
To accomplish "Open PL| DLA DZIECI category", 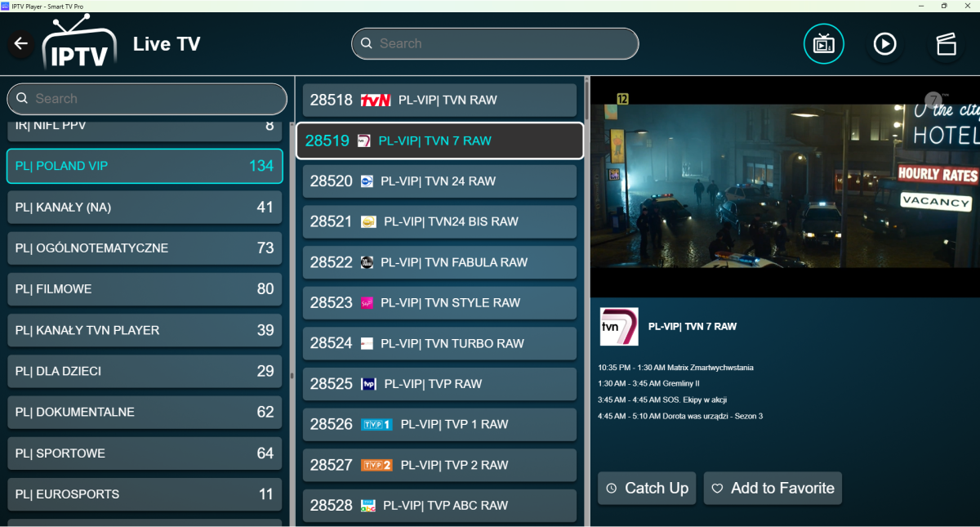I will pyautogui.click(x=145, y=371).
